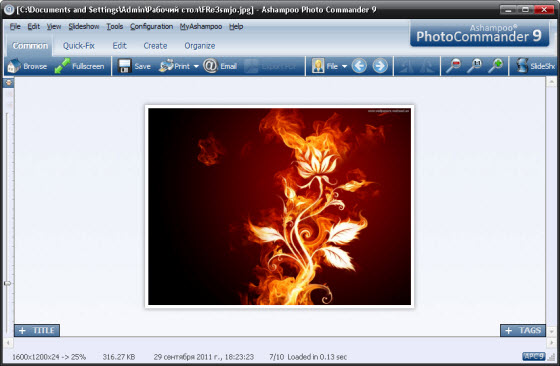Click the 316.27 KB file size text
Viewport: 560px width, 366px height.
pos(119,357)
